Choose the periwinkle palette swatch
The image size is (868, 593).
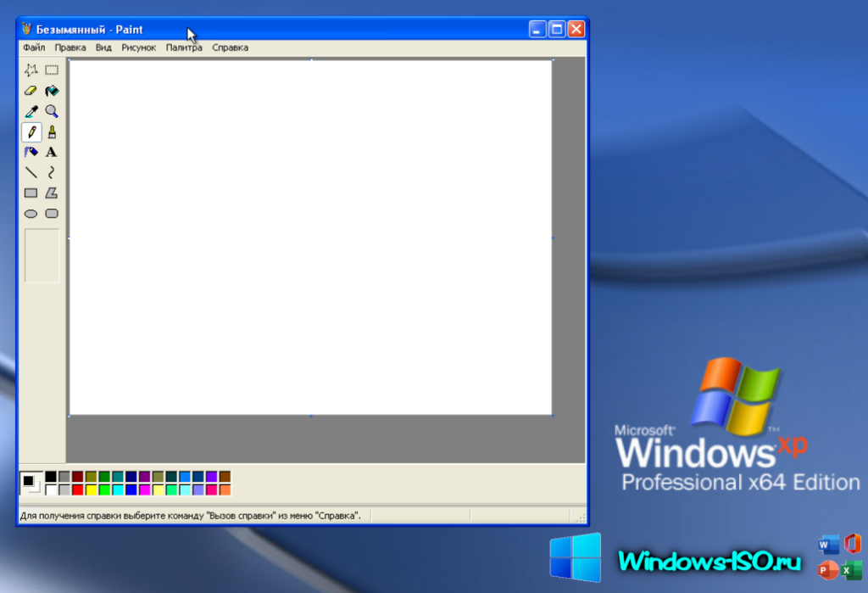pos(198,490)
